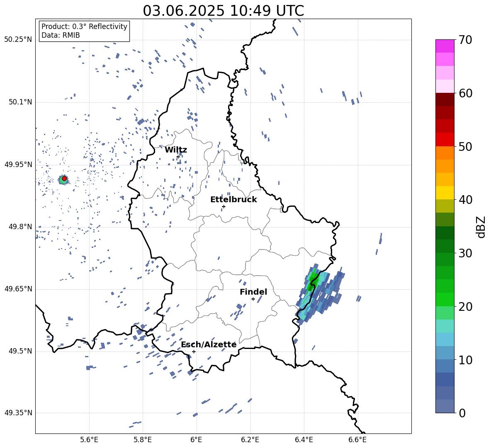Click the Ettelbruck city label
This screenshot has height=448, width=491.
[233, 200]
